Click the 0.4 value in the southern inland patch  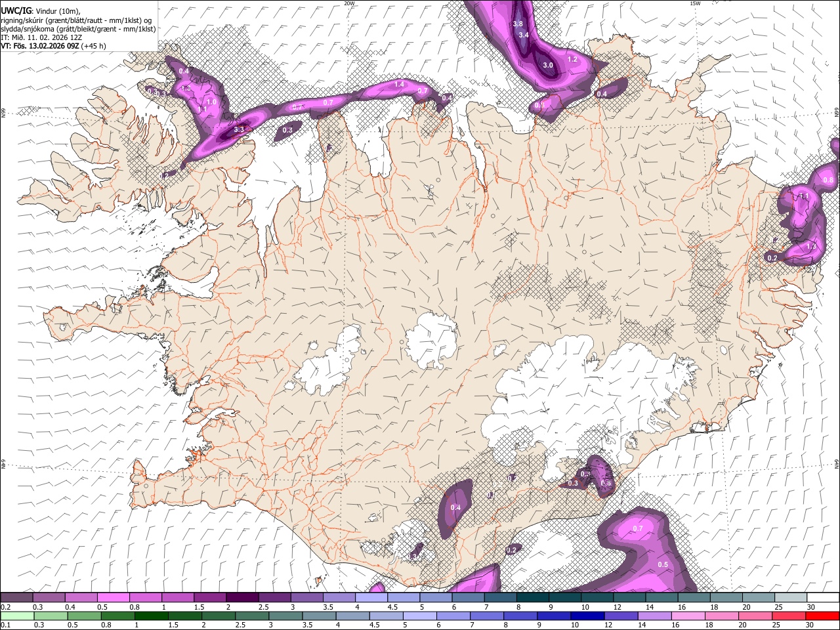point(455,507)
